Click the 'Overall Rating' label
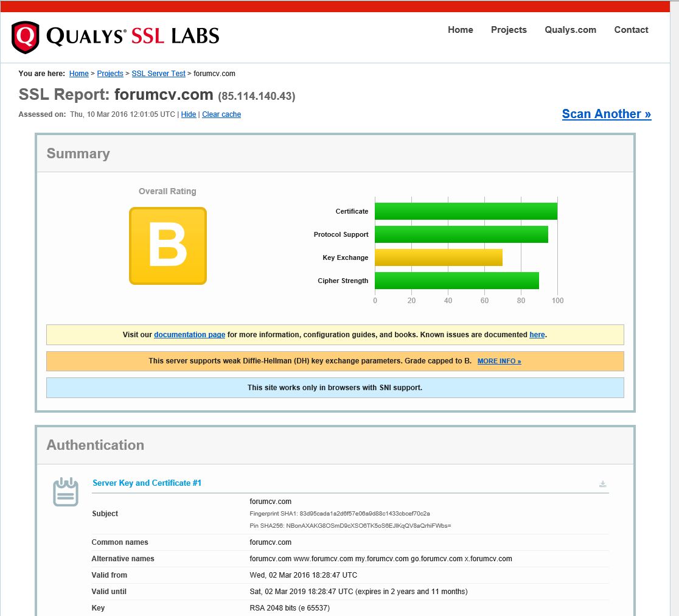This screenshot has height=616, width=679. coord(167,192)
